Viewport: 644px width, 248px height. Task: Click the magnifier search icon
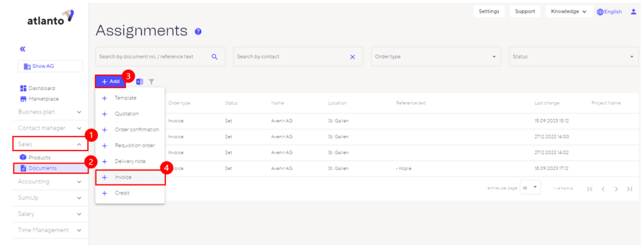214,57
